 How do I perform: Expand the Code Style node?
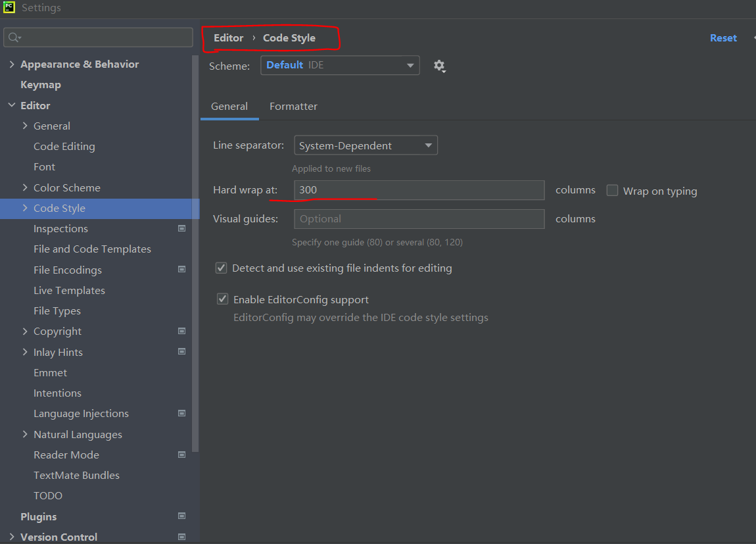tap(25, 208)
